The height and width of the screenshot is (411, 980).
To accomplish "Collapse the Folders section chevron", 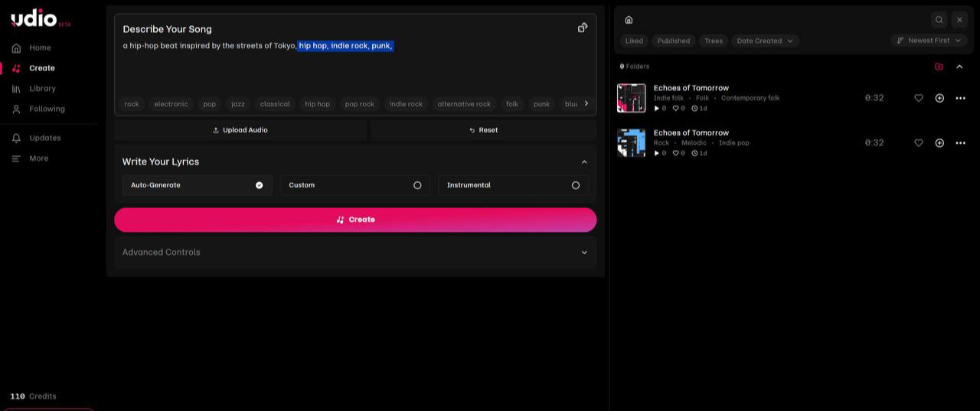I will coord(959,67).
